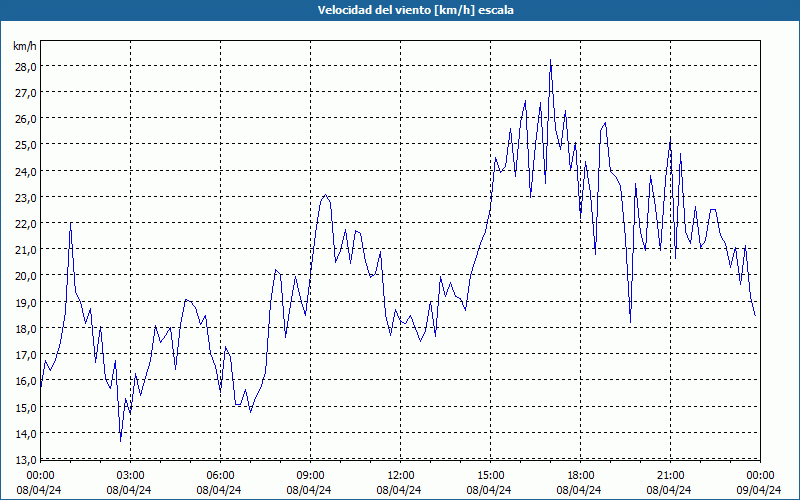The width and height of the screenshot is (800, 500).
Task: Click the "00:00" label above 08/04/24
Action: [x=40, y=476]
